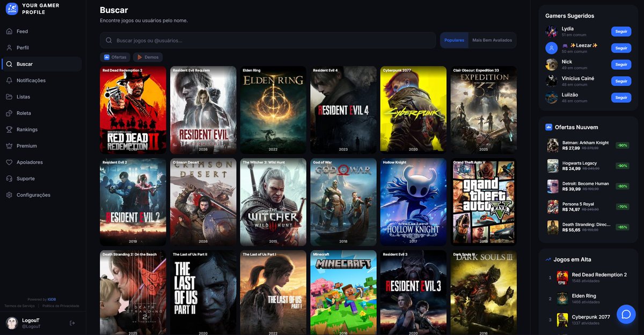
Task: Open the Notificações bell icon
Action: pos(9,80)
